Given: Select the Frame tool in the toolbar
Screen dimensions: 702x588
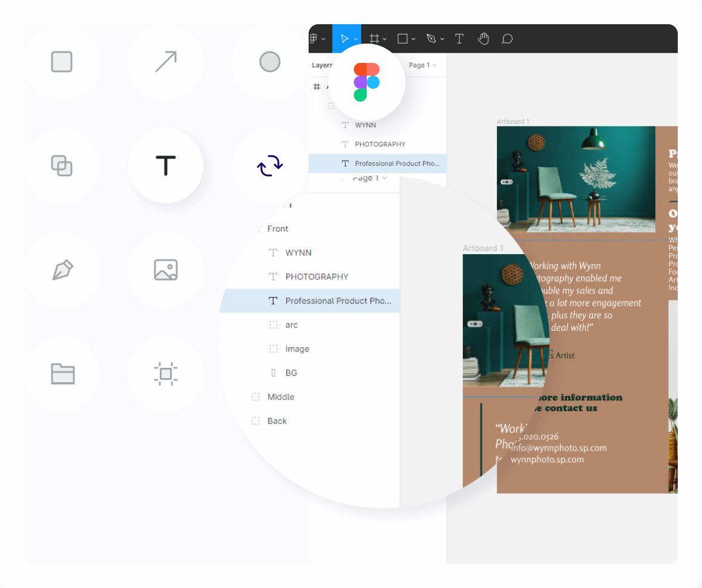Looking at the screenshot, I should click(x=375, y=39).
